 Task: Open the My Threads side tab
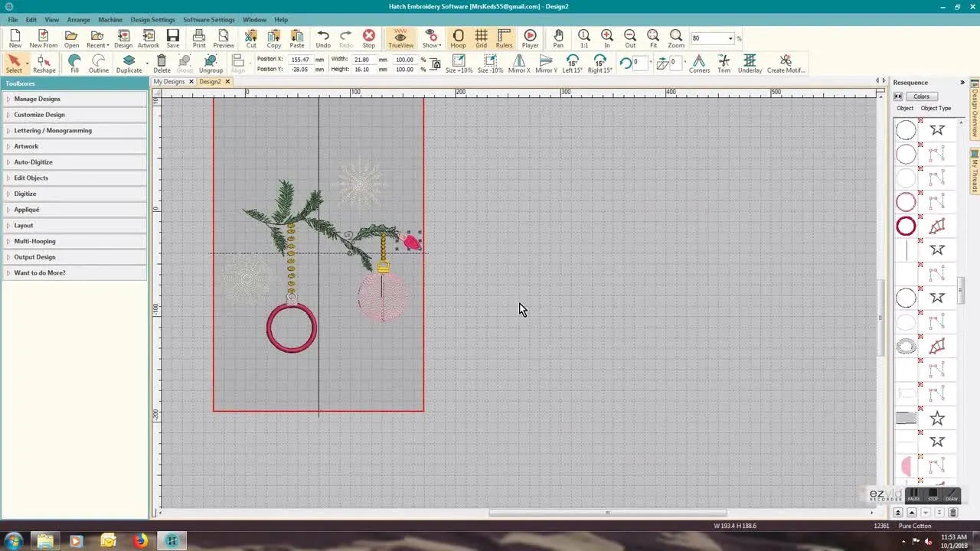pos(975,171)
